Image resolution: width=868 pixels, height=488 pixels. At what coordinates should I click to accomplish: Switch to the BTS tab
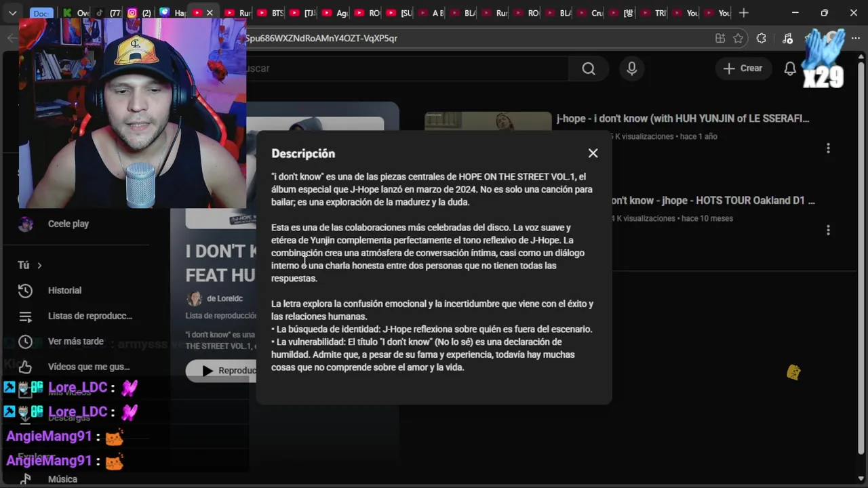tap(271, 13)
